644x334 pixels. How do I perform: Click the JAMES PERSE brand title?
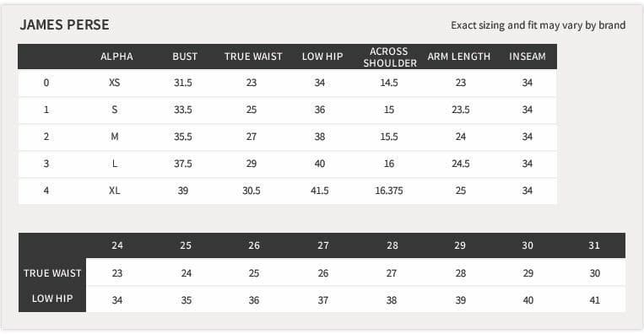[64, 24]
